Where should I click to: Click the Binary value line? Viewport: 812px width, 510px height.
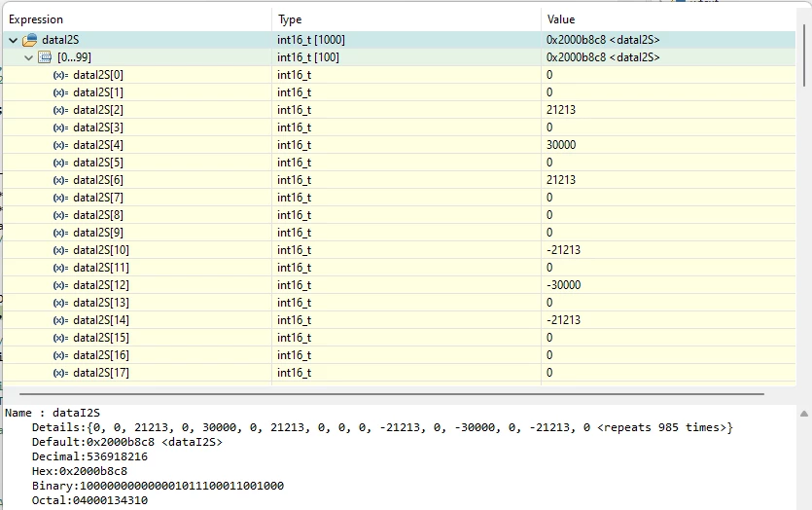158,486
